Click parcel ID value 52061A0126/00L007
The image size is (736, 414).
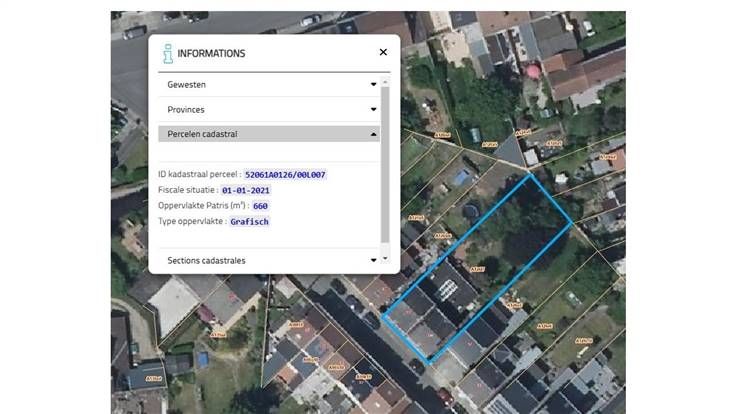pyautogui.click(x=285, y=175)
